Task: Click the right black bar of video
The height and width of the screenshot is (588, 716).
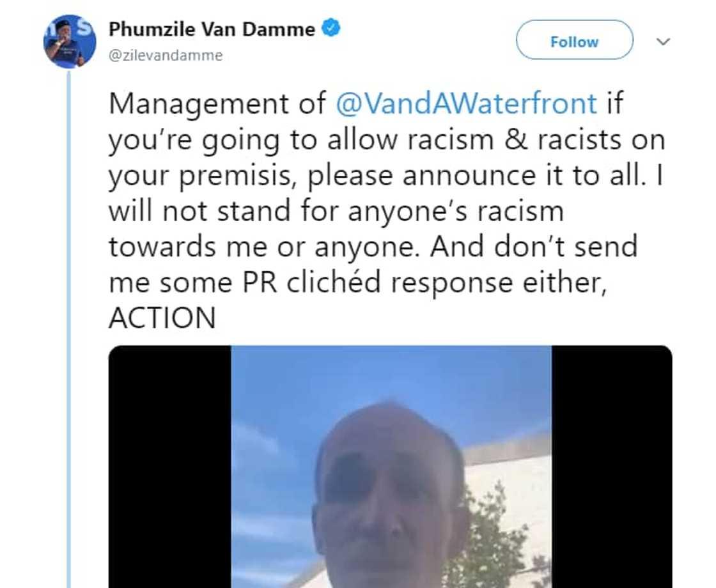Action: (x=612, y=467)
